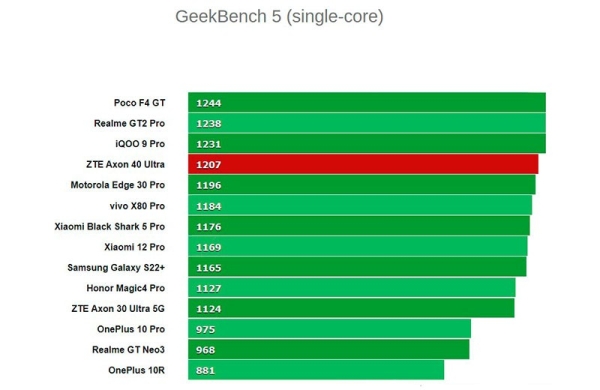Click the 1244 score value
This screenshot has width=600, height=390.
pyautogui.click(x=209, y=103)
